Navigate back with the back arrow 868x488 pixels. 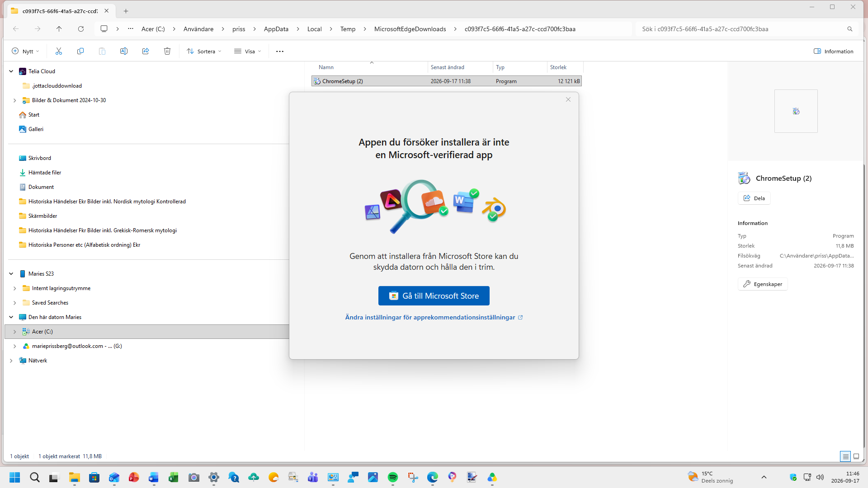(16, 29)
